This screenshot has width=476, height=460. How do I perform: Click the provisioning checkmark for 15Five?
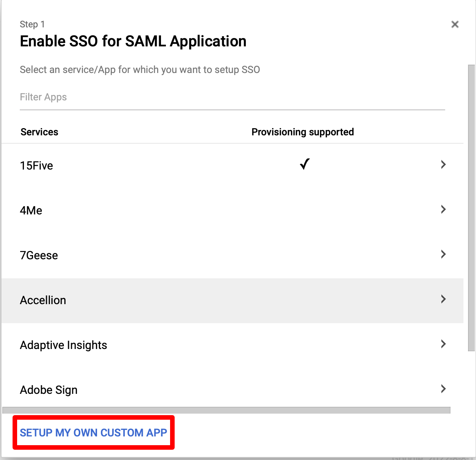(305, 164)
